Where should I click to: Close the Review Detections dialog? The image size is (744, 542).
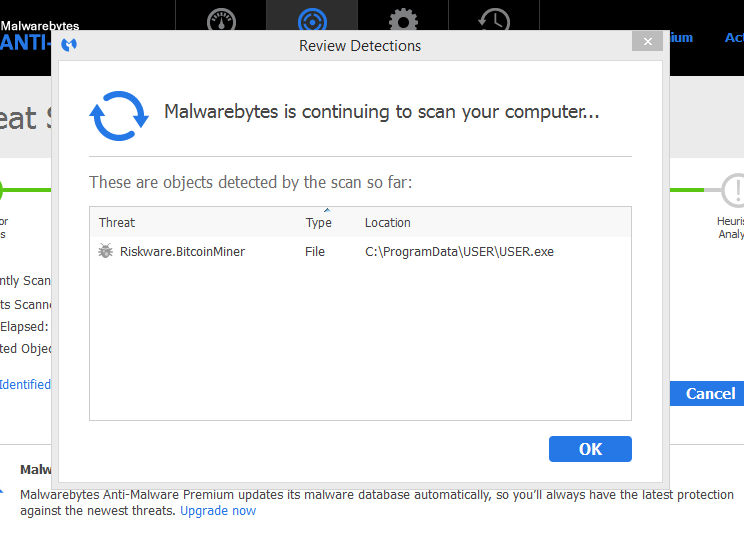pyautogui.click(x=647, y=42)
